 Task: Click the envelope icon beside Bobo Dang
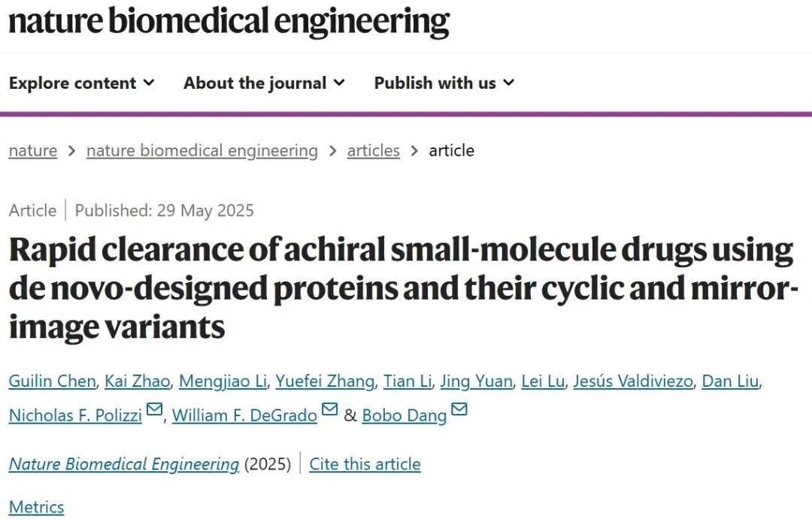click(459, 409)
